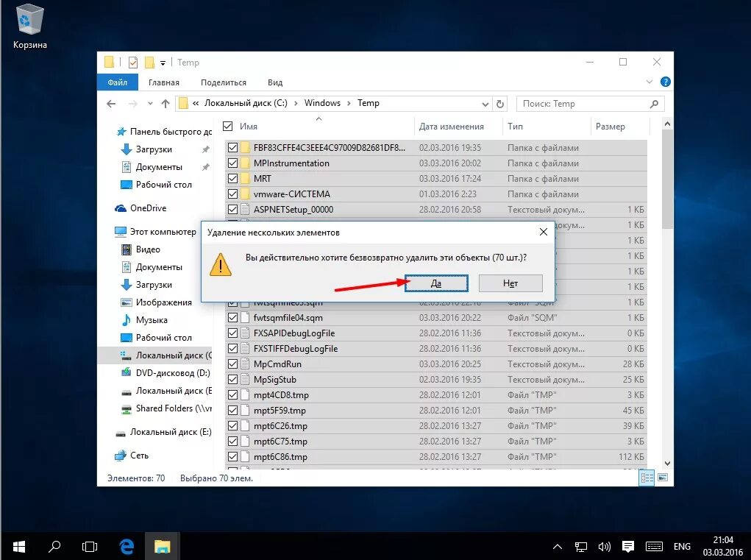The height and width of the screenshot is (560, 751).
Task: Click the Windows breadcrumb in address bar
Action: pyautogui.click(x=322, y=103)
